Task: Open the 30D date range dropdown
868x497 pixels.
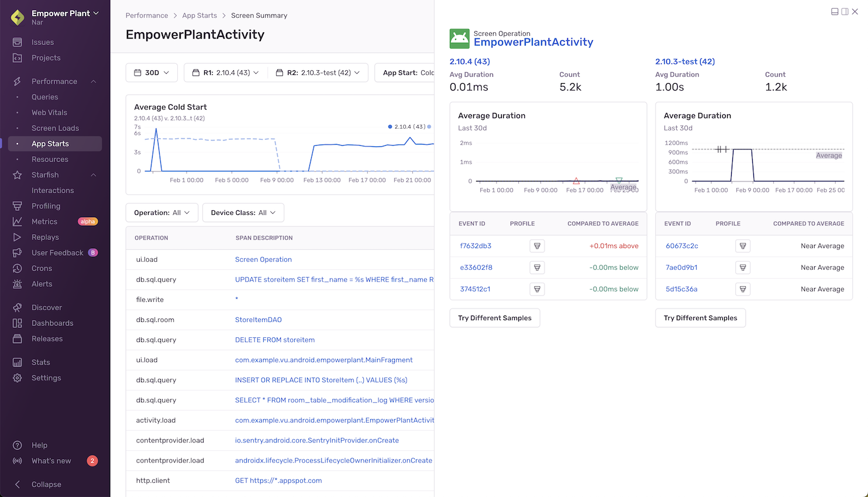Action: click(151, 73)
